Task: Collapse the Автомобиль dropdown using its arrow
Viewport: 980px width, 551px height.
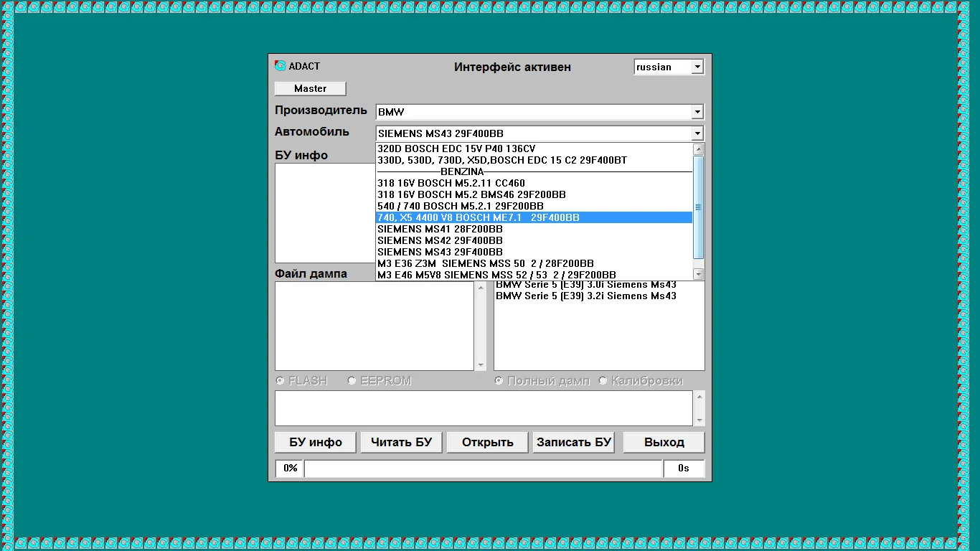Action: coord(697,133)
